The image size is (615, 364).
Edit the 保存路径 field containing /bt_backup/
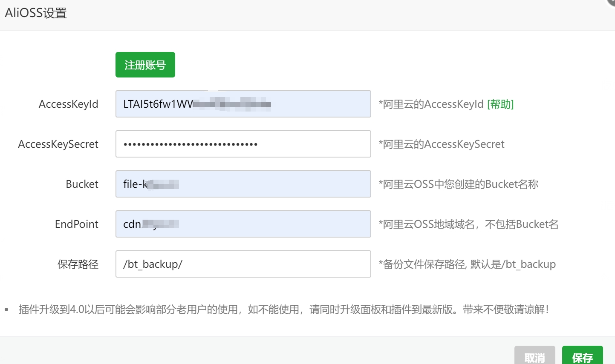click(x=243, y=264)
